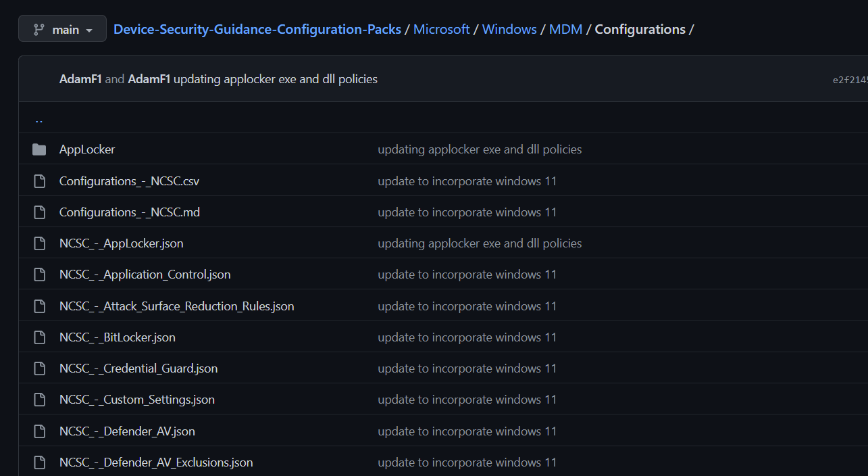The height and width of the screenshot is (476, 868).
Task: Open NCSC_-_AppLocker.json file
Action: (122, 243)
